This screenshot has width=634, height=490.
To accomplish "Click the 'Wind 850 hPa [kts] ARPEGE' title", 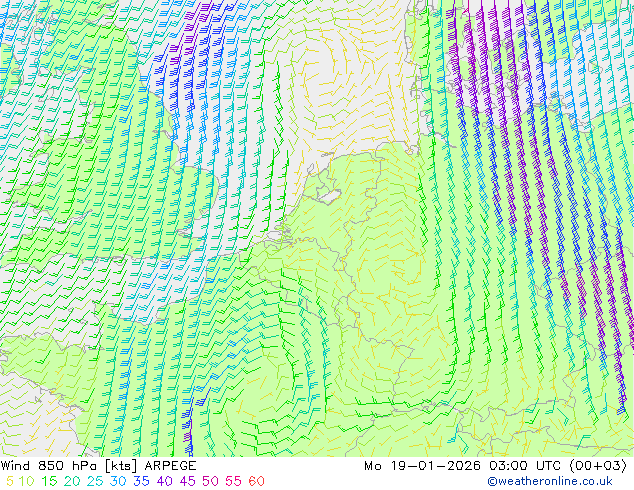I will coord(99,466).
